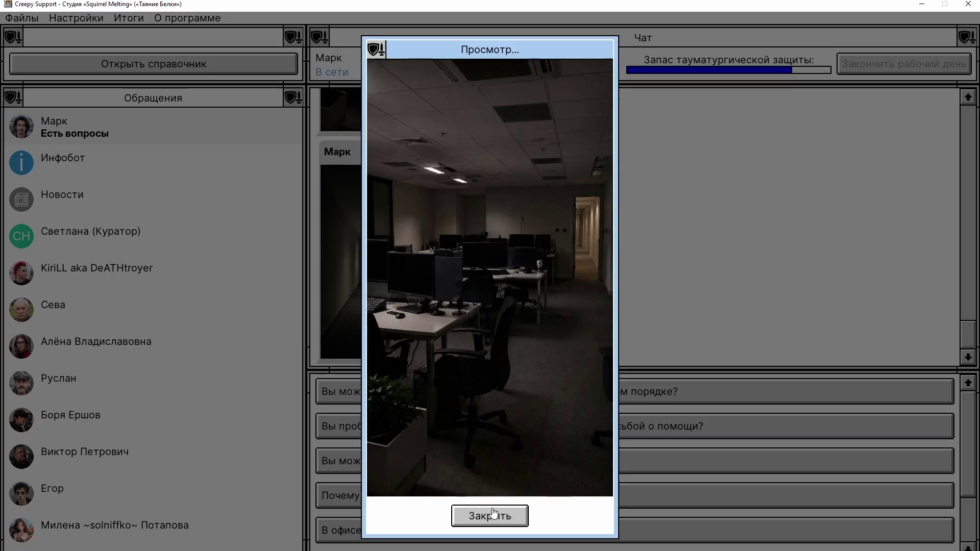Click the Закрыть button in the preview

[490, 516]
